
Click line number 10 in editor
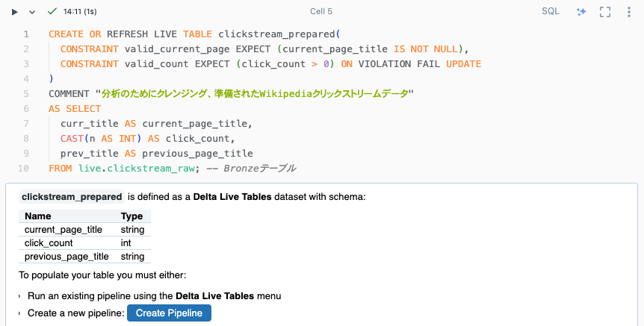pos(23,168)
